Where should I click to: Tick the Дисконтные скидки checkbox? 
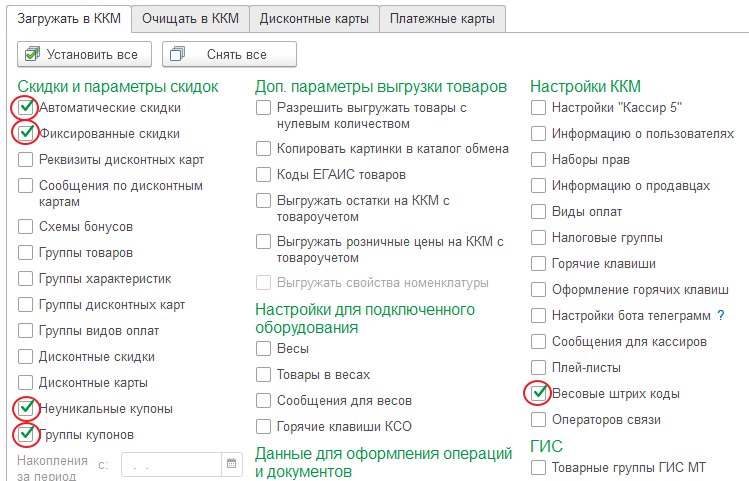tap(25, 356)
